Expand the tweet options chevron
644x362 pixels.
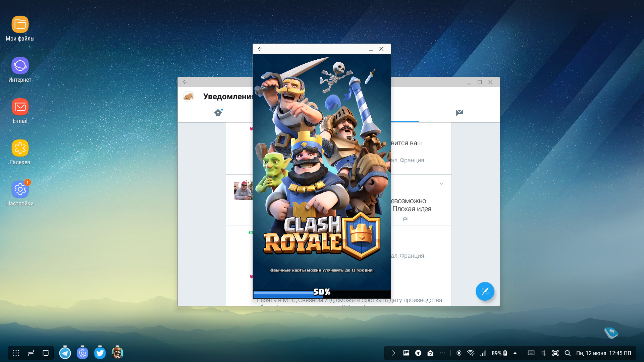pyautogui.click(x=441, y=184)
